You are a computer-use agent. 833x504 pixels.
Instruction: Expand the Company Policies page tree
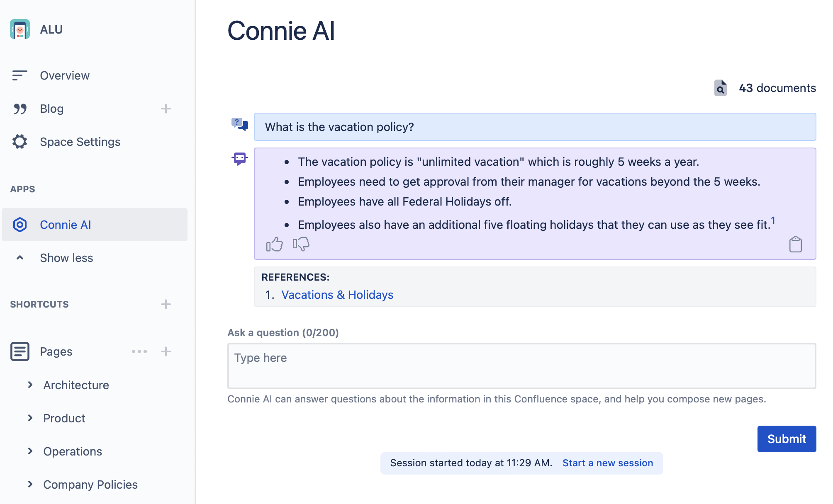tap(30, 485)
